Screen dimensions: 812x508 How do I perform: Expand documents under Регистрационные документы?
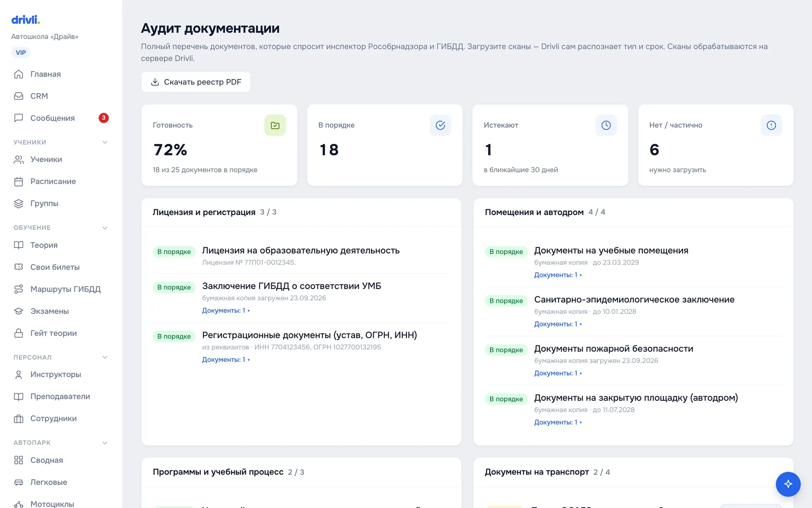[x=226, y=359]
